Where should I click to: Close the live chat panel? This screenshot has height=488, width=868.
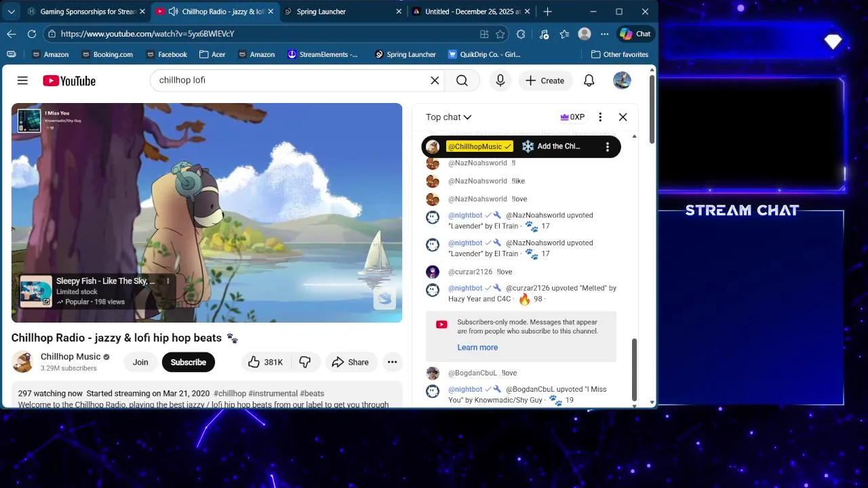point(623,117)
